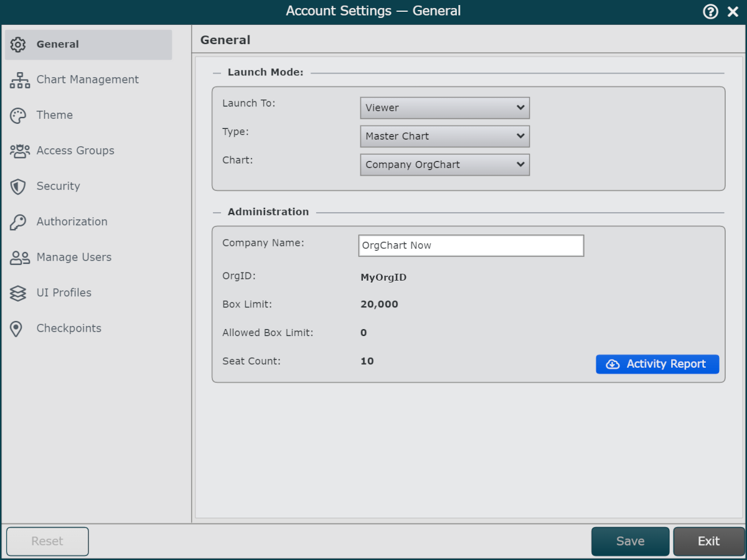This screenshot has width=747, height=560.
Task: Expand the Launch To dropdown
Action: pos(444,108)
